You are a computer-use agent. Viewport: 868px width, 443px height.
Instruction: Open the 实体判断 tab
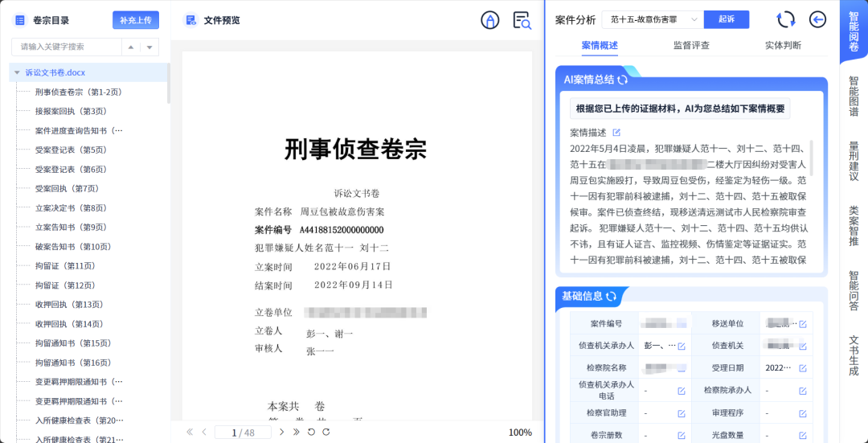(x=782, y=46)
